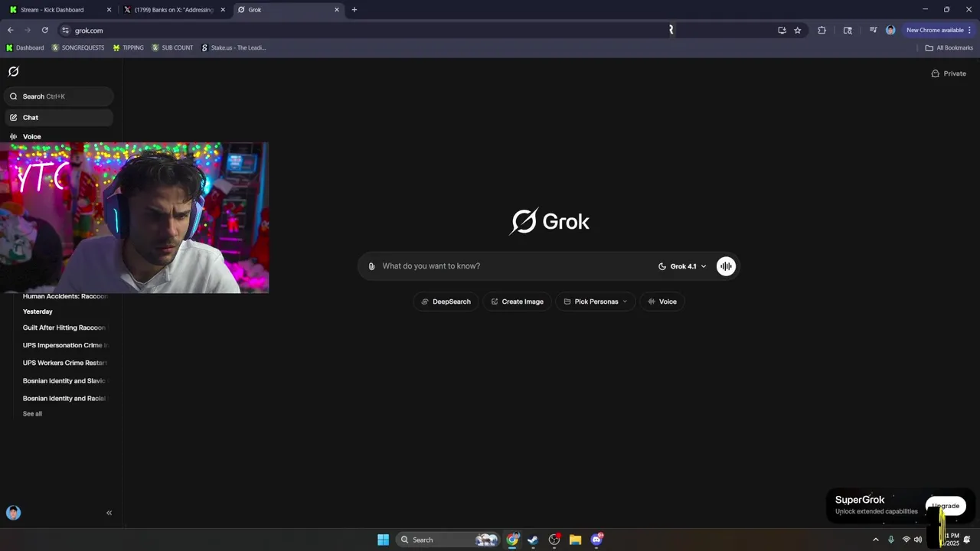Open the Dashboard bookmark
This screenshot has width=980, height=551.
[x=25, y=47]
